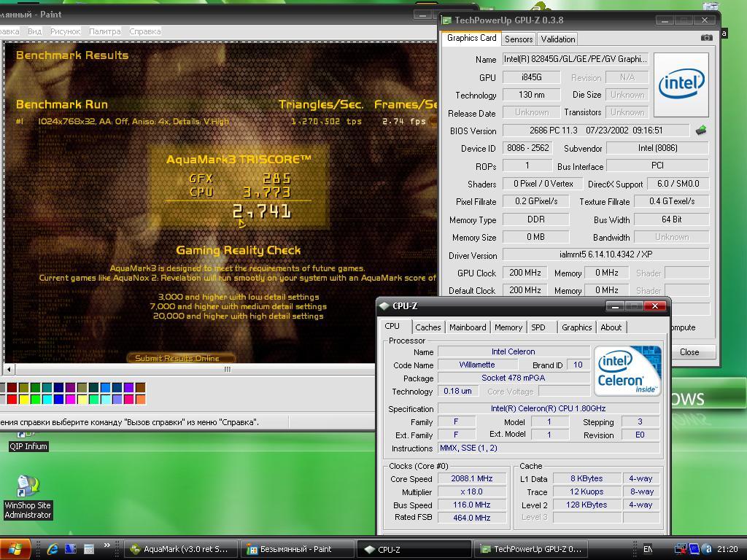Viewport: 747px width, 560px height.
Task: Switch to TechPowerUp GPU-Z taskbar button
Action: tap(532, 549)
